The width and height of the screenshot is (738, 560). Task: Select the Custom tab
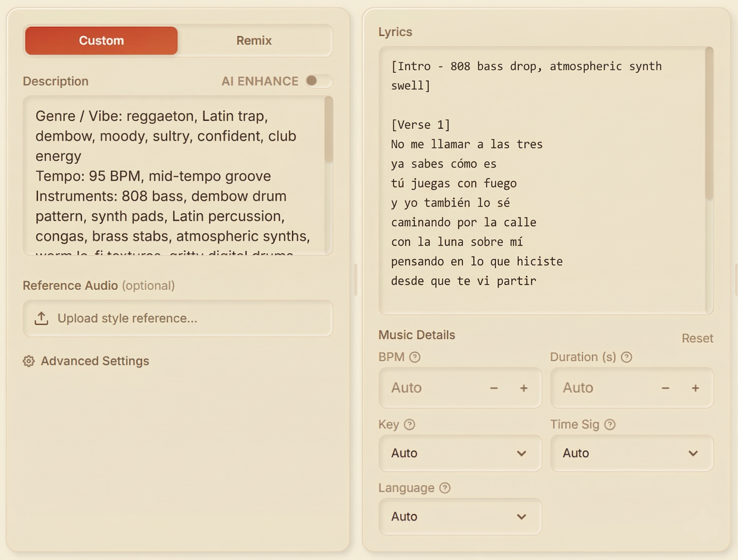tap(101, 40)
